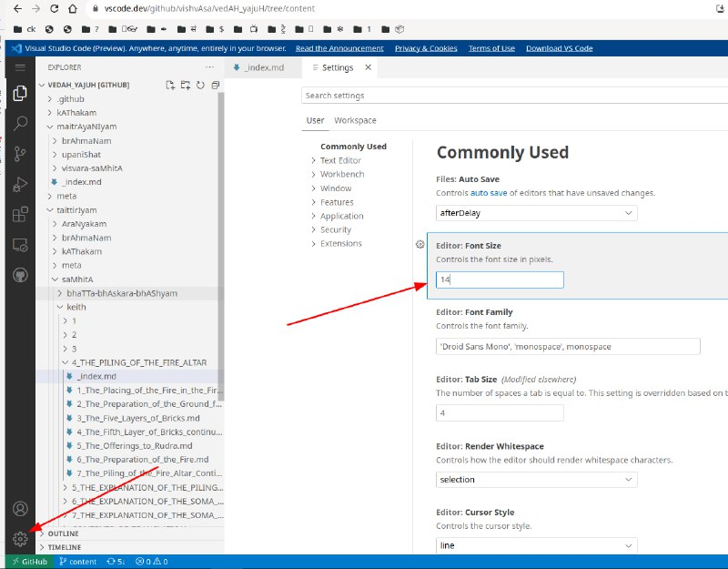Click the Tab Size input field
The width and height of the screenshot is (728, 569).
pos(500,413)
